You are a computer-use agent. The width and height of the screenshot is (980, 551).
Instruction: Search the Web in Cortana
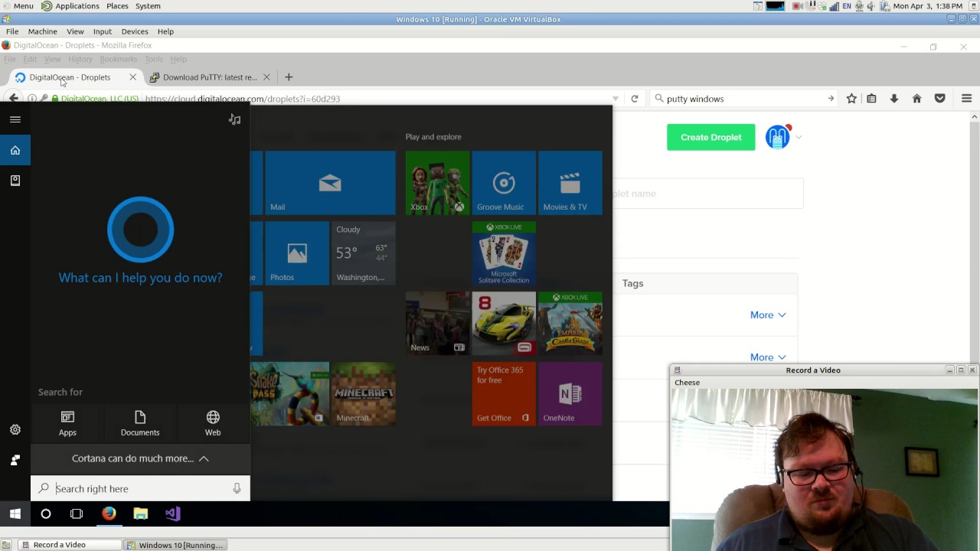(x=213, y=423)
